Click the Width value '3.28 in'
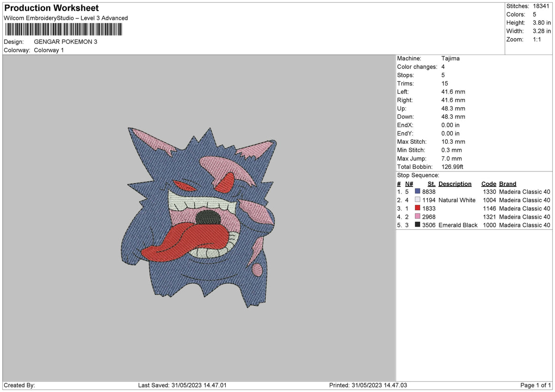This screenshot has height=392, width=555. click(x=542, y=31)
